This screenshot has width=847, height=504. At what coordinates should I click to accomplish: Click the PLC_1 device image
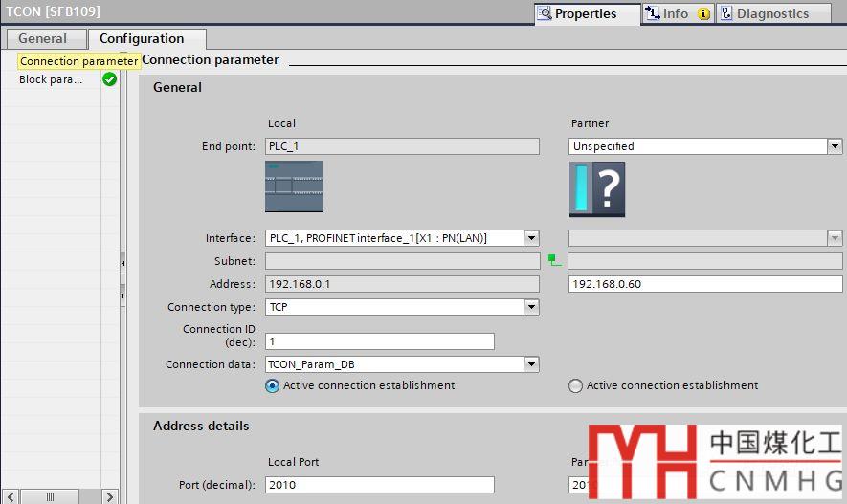click(x=294, y=186)
